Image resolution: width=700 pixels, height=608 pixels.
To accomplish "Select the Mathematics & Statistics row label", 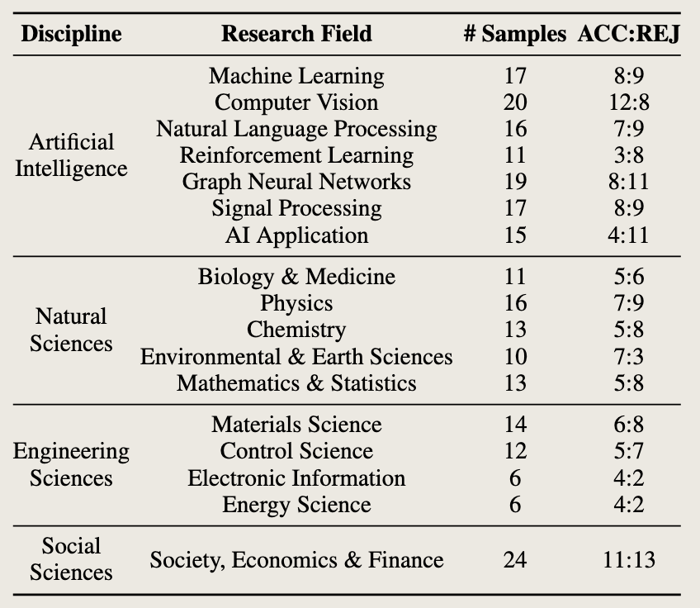I will click(x=296, y=382).
